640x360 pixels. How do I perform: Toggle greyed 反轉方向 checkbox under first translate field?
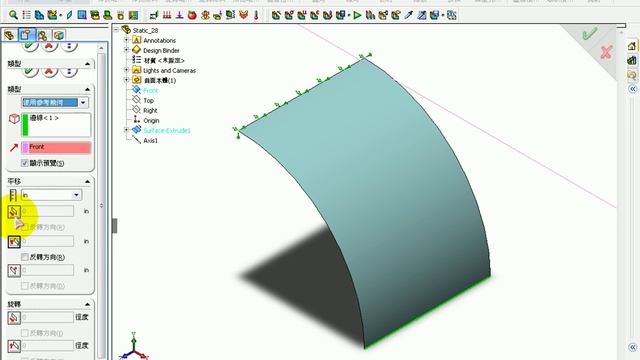[x=24, y=227]
